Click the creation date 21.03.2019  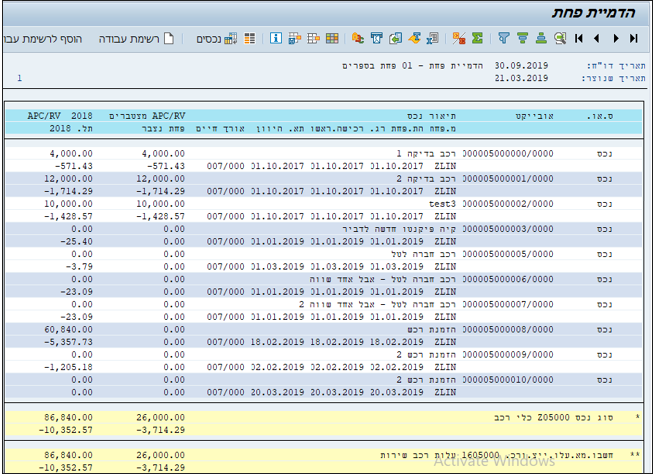[521, 78]
